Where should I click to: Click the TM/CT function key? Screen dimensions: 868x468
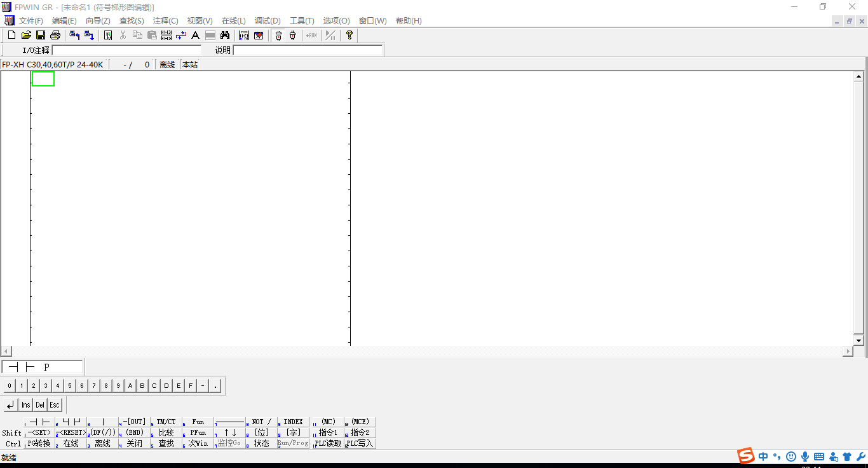pyautogui.click(x=166, y=422)
